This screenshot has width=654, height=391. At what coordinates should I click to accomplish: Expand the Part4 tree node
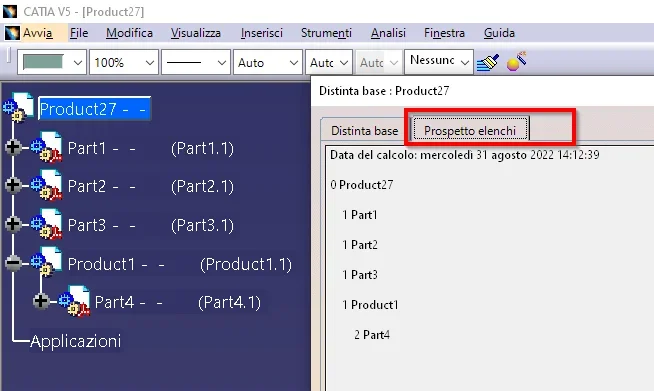41,301
